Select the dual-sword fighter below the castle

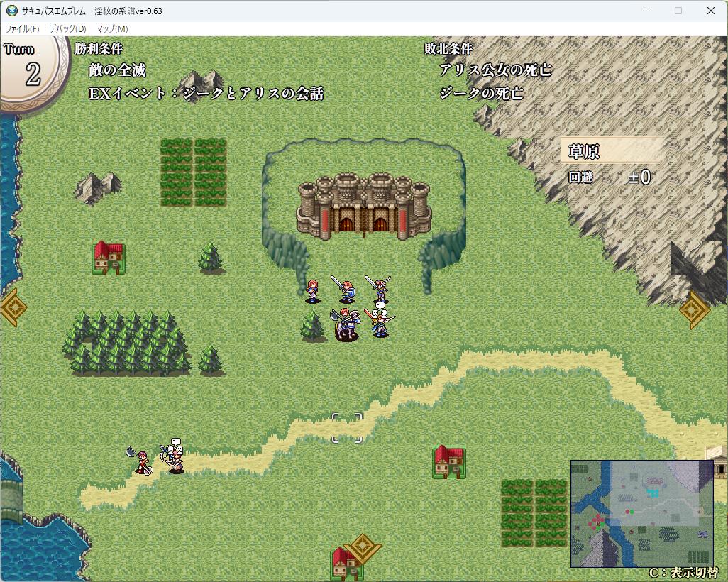pyautogui.click(x=380, y=289)
